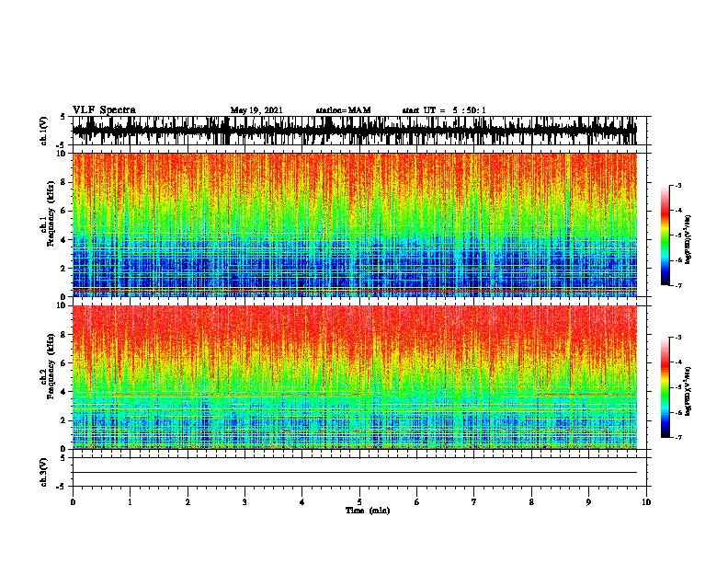Click the ch.1 color scale log(PSD) units label
Screen dimensions: 728x563
pos(688,239)
